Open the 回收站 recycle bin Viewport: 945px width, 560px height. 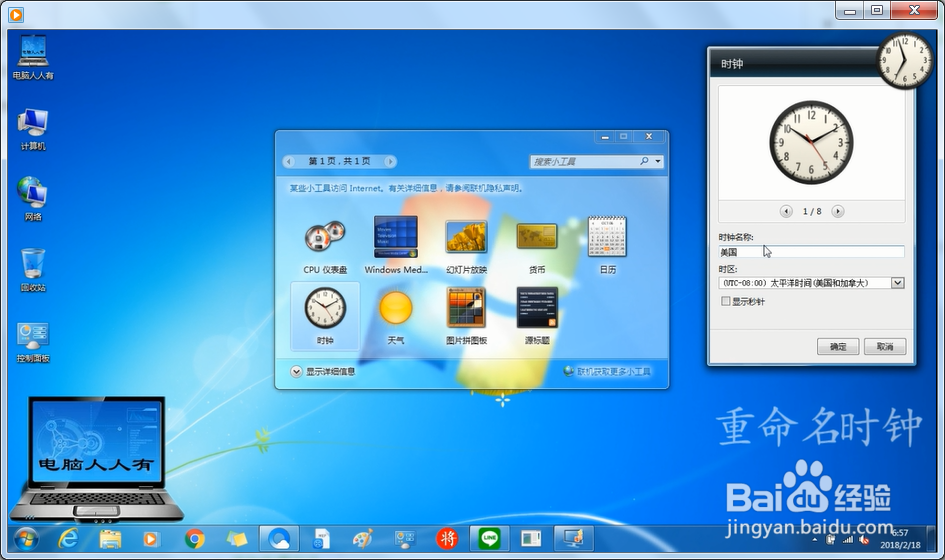[x=33, y=270]
